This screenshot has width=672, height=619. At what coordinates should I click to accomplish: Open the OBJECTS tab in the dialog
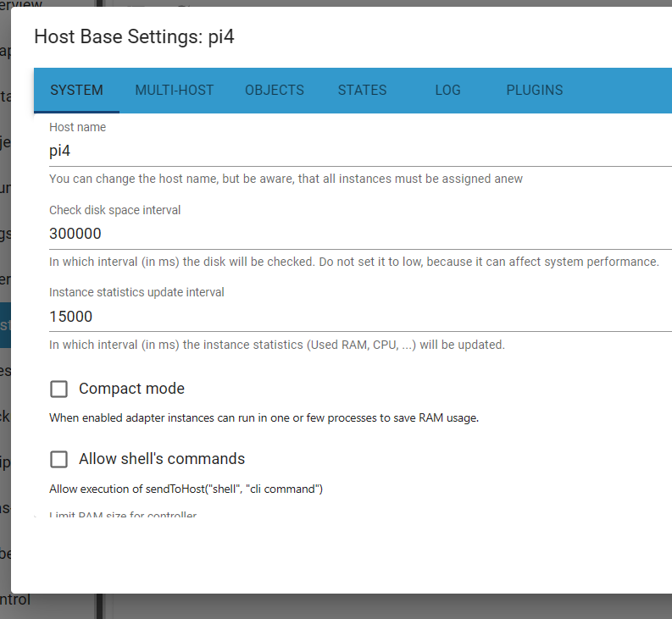pyautogui.click(x=275, y=91)
